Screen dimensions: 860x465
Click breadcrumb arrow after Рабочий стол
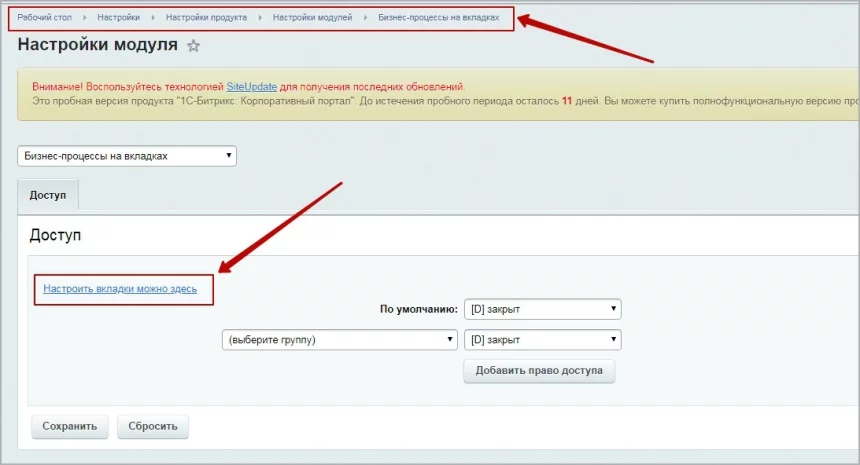(85, 18)
